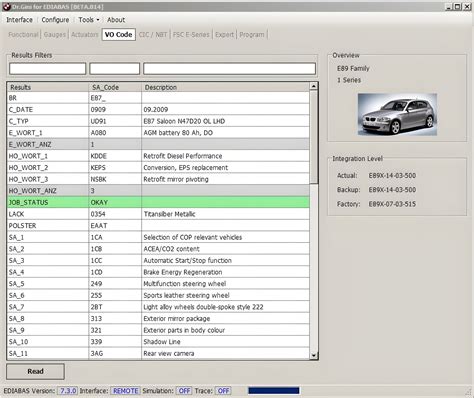474x398 pixels.
Task: Select the E_WORT_1 row
Action: pos(158,133)
